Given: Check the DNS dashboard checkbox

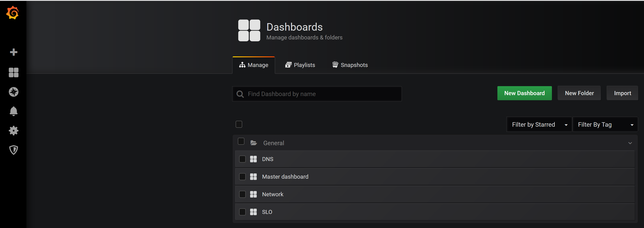Looking at the screenshot, I should tap(242, 159).
